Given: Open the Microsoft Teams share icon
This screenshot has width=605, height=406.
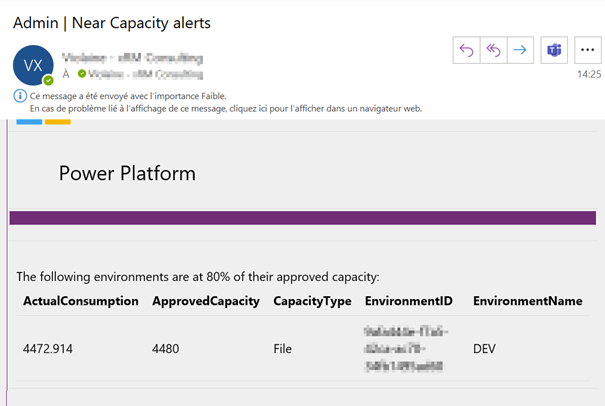Looking at the screenshot, I should 554,50.
